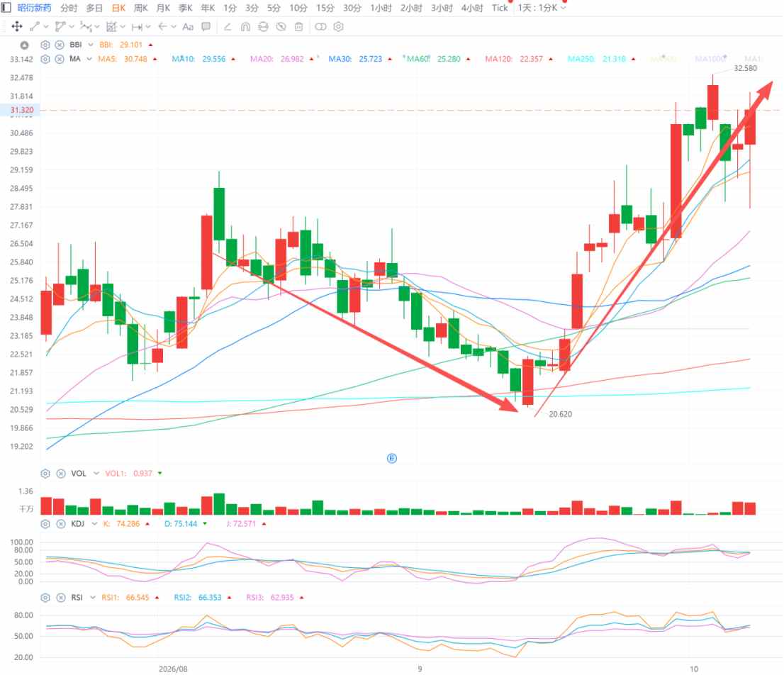Open drawing toolbar settings gear
The width and height of the screenshot is (784, 675).
point(339,26)
